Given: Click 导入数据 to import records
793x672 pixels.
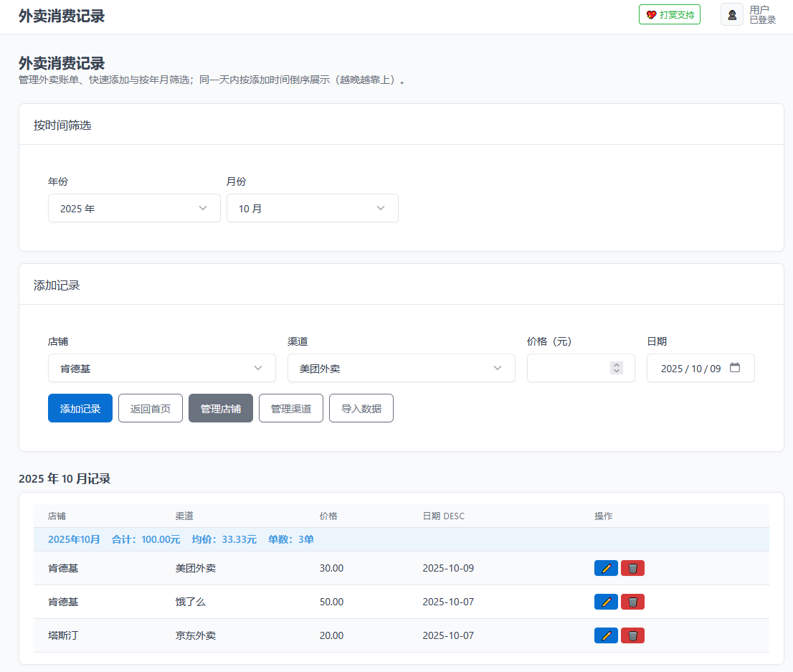Looking at the screenshot, I should [x=361, y=409].
